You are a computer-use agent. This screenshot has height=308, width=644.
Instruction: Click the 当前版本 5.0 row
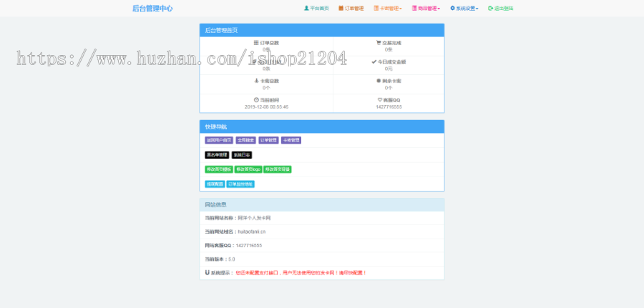pos(322,259)
